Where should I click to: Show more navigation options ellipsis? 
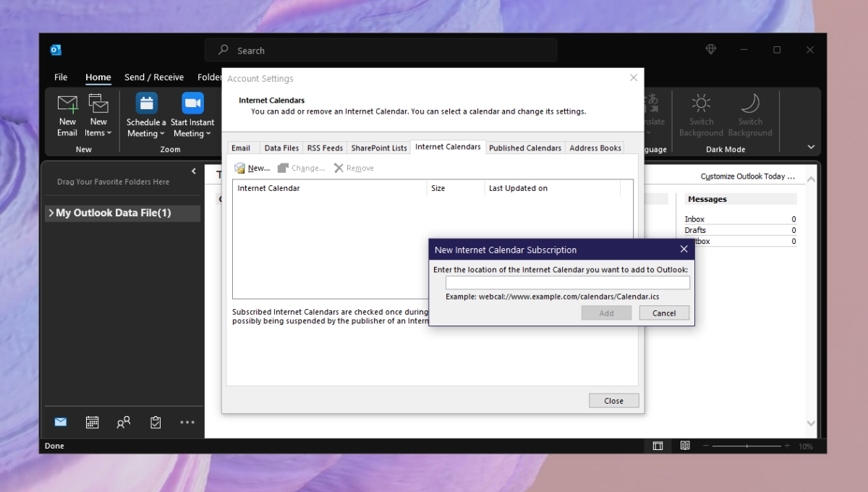coord(187,423)
